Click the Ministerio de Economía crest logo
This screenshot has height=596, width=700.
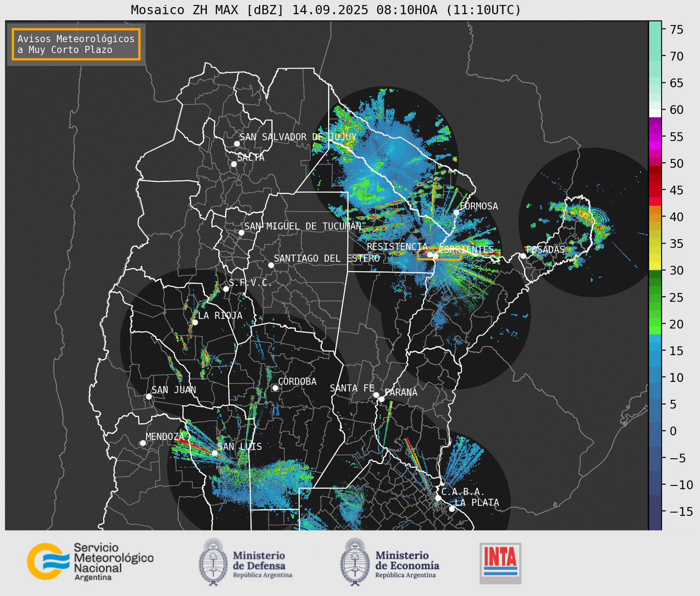[x=355, y=562]
